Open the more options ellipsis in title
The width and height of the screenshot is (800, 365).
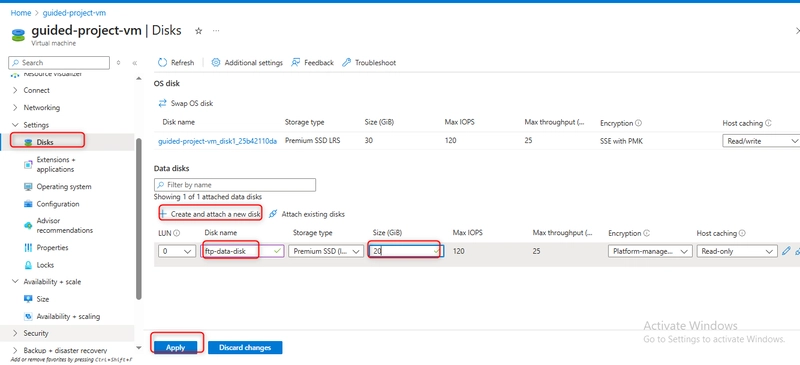pyautogui.click(x=216, y=31)
